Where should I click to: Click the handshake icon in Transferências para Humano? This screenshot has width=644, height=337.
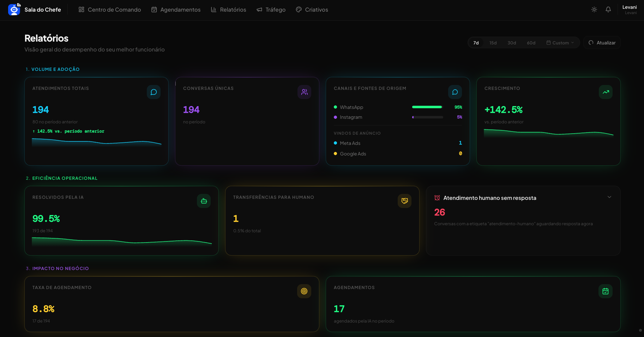tap(404, 201)
